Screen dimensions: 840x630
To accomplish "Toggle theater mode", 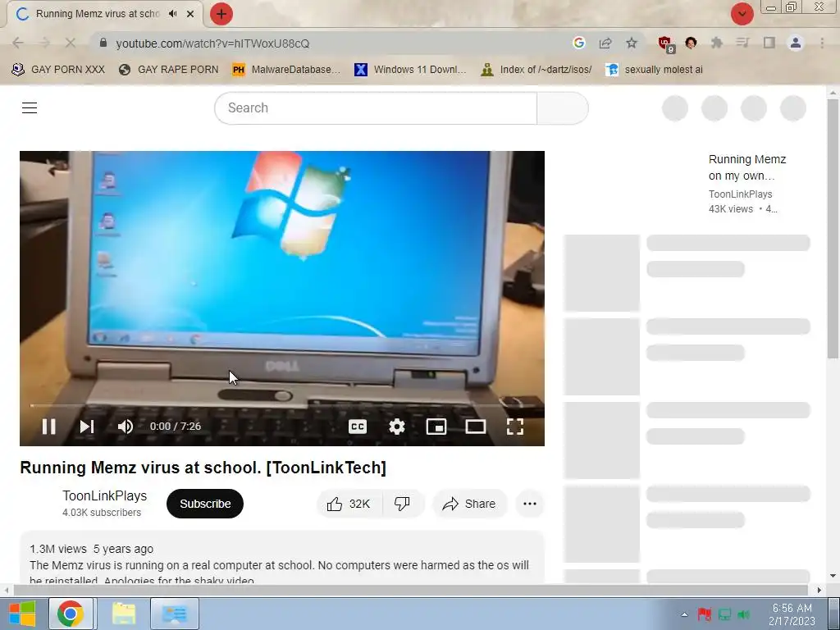I will point(476,427).
